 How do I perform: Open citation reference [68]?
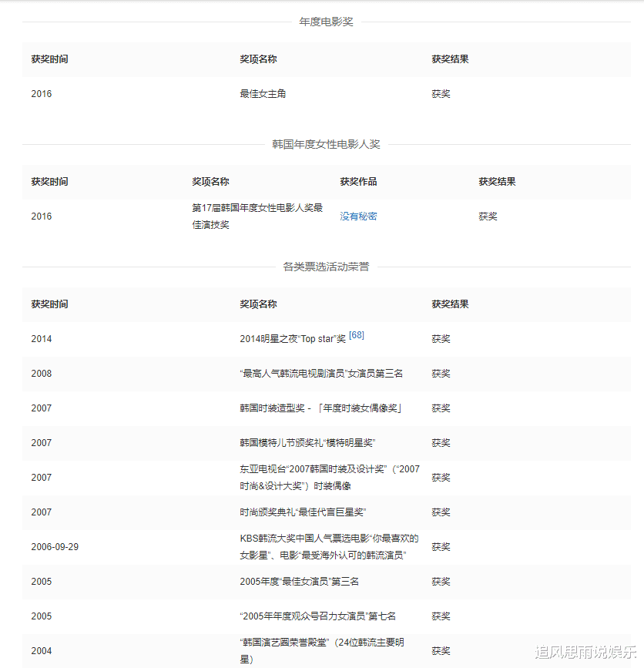(x=357, y=335)
